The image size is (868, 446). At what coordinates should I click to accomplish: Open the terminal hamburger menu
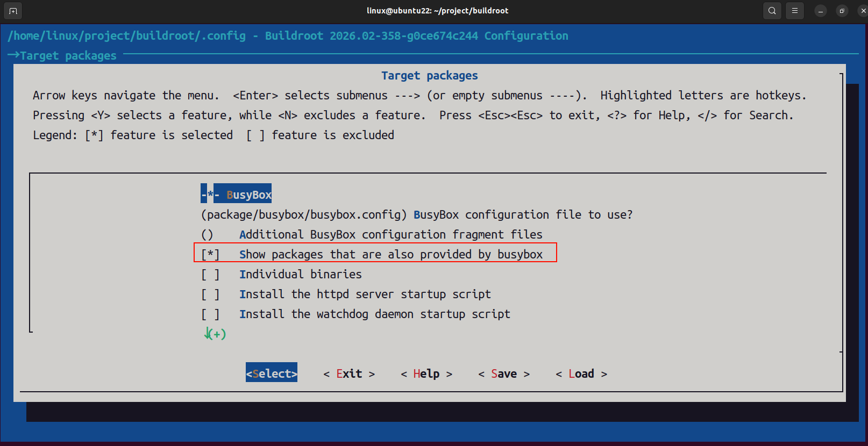(x=794, y=11)
